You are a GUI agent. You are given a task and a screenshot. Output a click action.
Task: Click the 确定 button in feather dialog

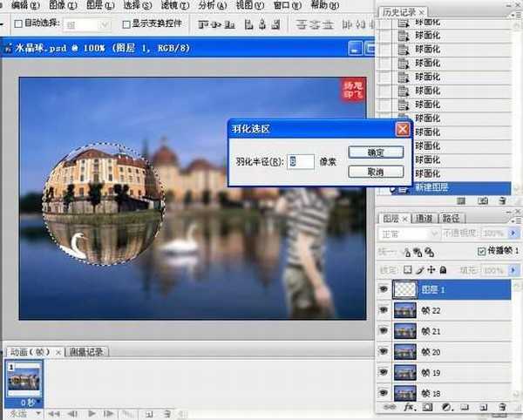376,152
